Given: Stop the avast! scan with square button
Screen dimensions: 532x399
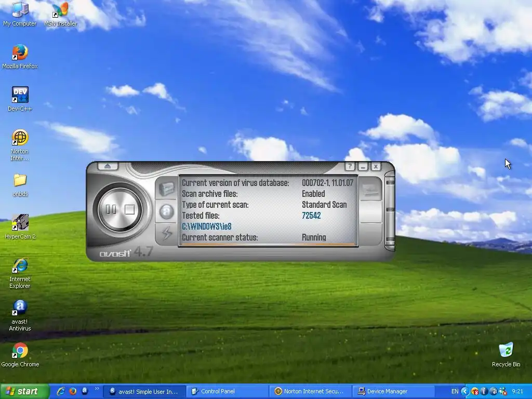Looking at the screenshot, I should point(129,209).
